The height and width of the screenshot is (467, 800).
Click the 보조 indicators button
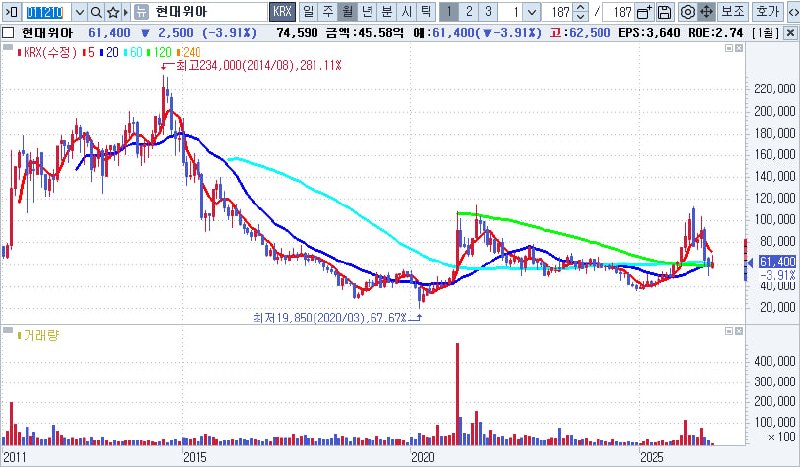point(733,12)
